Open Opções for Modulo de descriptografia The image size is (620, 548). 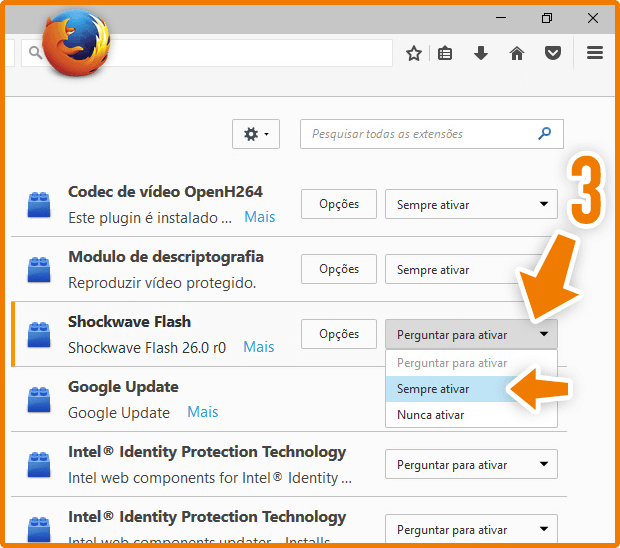(339, 269)
